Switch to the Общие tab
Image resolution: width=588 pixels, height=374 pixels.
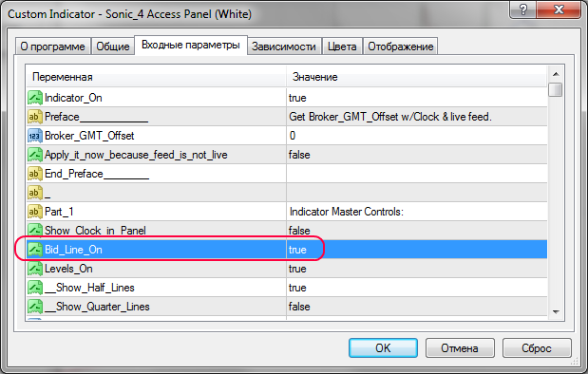click(x=113, y=47)
